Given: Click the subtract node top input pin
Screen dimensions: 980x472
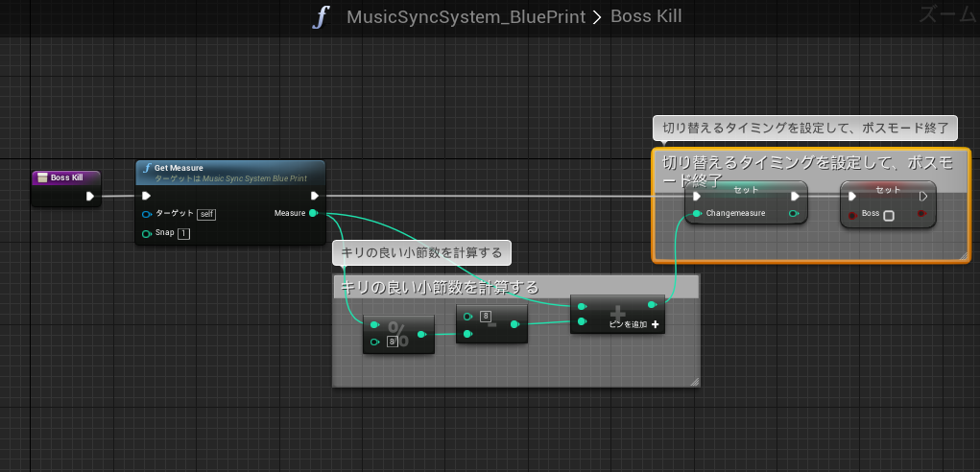Looking at the screenshot, I should [467, 317].
